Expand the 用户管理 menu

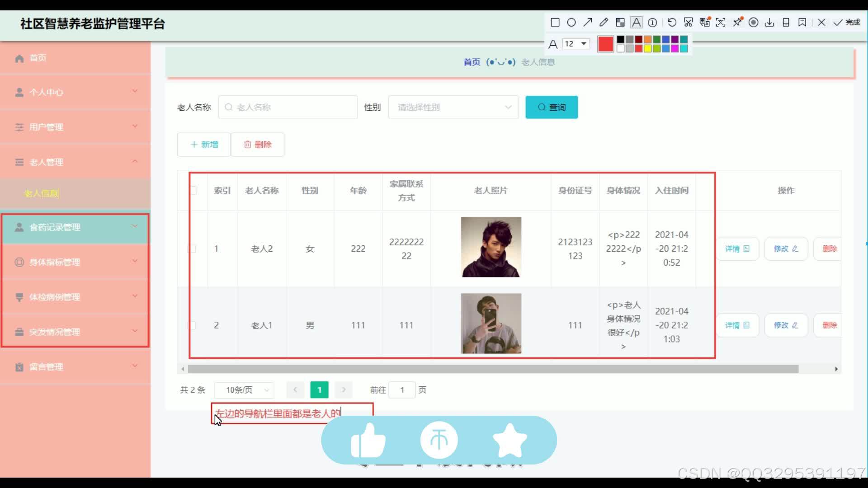(x=75, y=127)
